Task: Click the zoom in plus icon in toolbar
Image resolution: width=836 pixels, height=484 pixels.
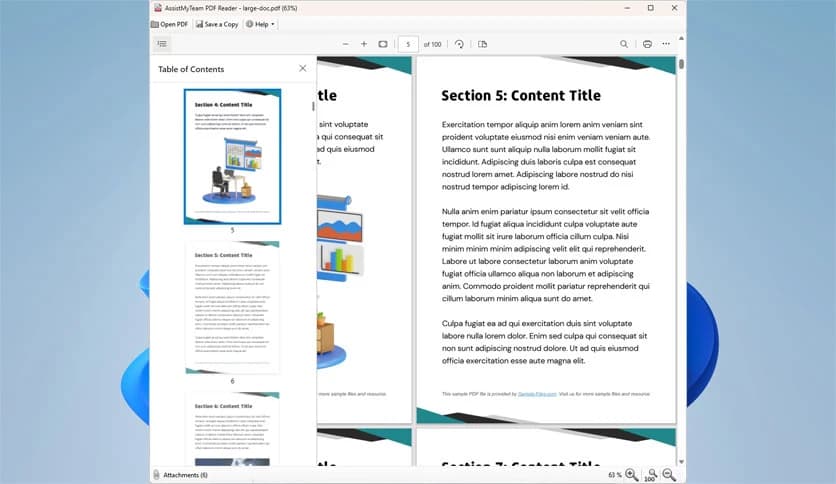Action: (364, 44)
